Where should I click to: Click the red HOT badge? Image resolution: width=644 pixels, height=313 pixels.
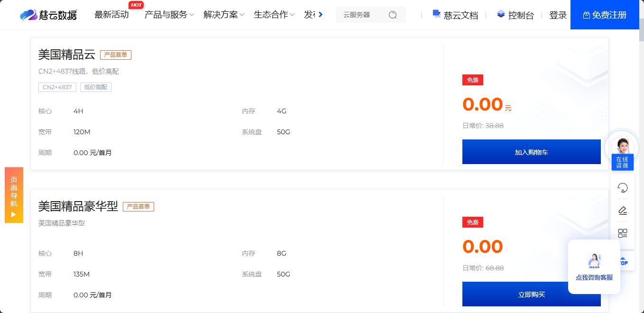click(x=136, y=5)
